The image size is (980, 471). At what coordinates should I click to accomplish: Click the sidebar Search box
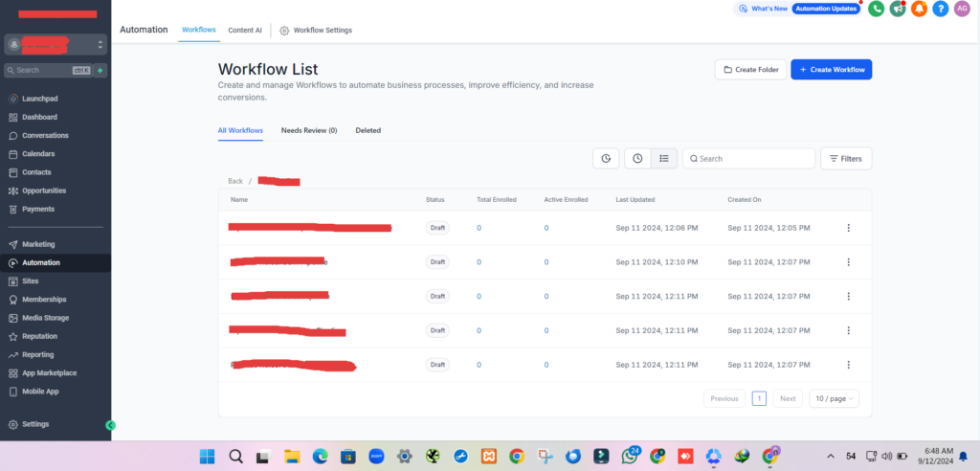tap(48, 71)
